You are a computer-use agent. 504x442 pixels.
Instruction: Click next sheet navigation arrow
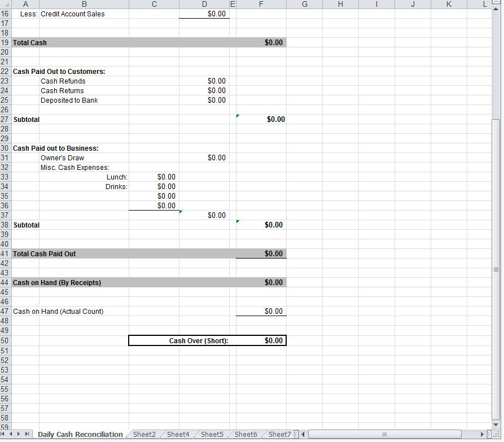pos(19,434)
